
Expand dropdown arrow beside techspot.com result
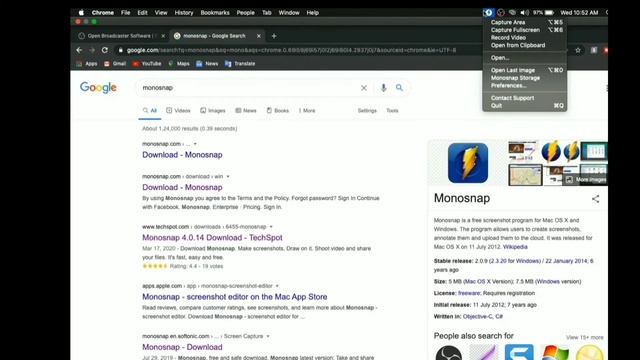271,227
